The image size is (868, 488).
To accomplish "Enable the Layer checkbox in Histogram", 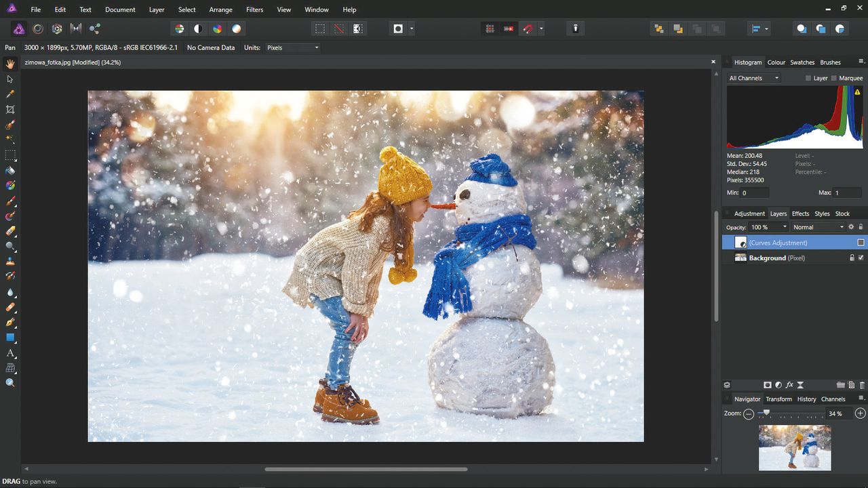I will click(808, 78).
